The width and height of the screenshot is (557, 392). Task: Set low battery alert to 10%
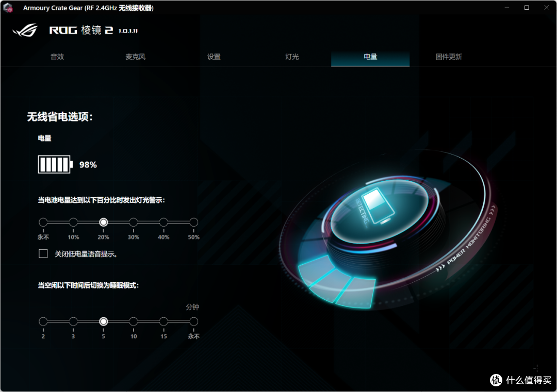click(x=73, y=222)
